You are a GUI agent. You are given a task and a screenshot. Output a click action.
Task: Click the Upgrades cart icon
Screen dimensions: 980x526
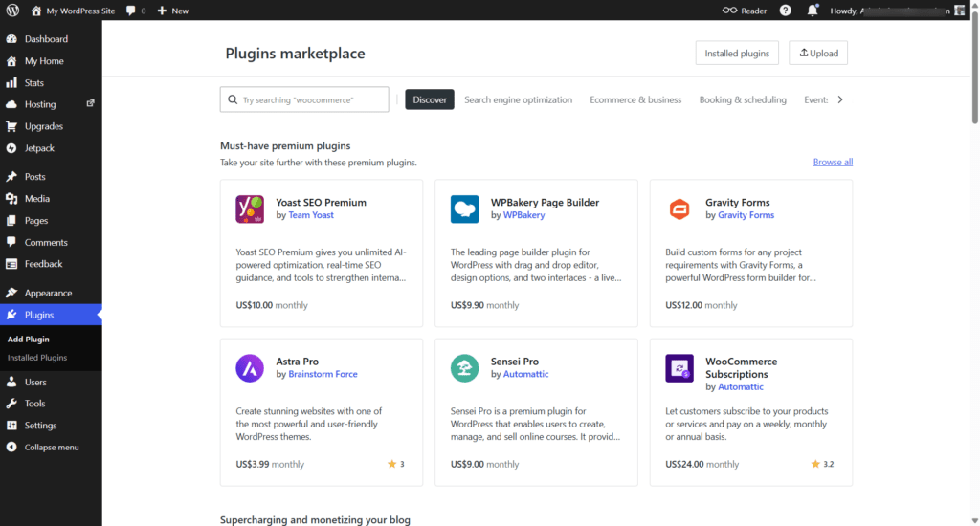(x=11, y=126)
